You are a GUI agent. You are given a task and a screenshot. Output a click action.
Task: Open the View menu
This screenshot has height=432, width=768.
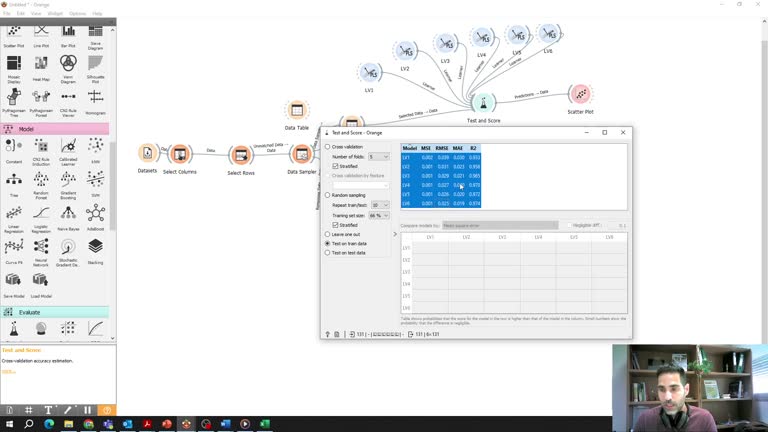[x=36, y=13]
